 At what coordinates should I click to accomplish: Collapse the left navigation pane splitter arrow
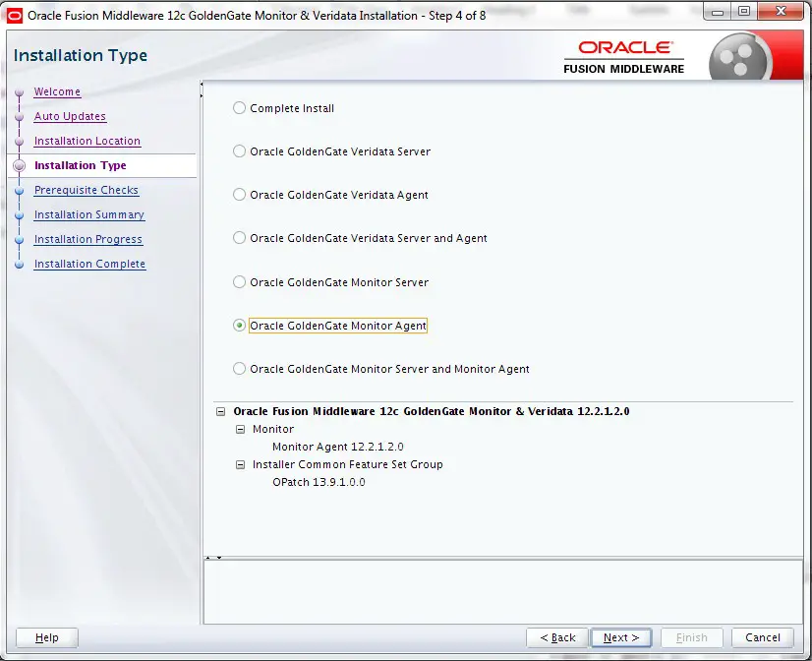pyautogui.click(x=202, y=84)
